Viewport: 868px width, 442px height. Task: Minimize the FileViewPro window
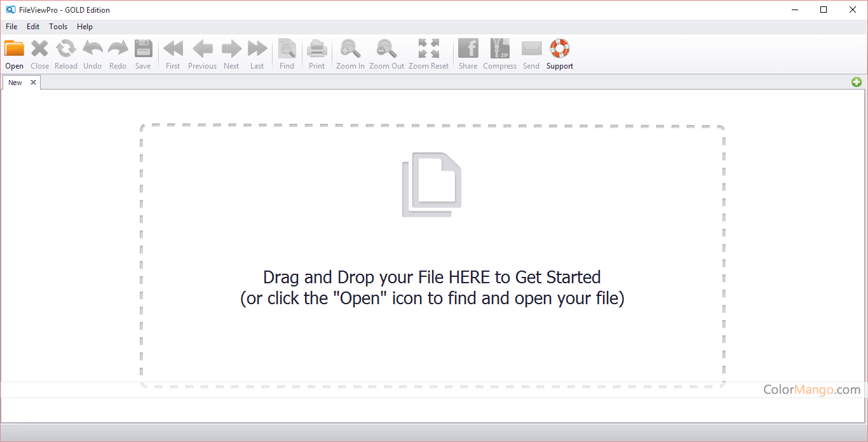pyautogui.click(x=794, y=10)
